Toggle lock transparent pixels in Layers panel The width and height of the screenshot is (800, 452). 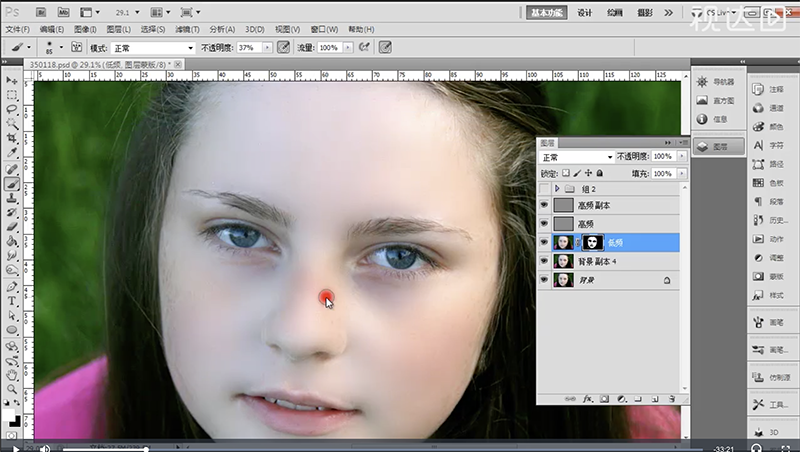point(566,173)
